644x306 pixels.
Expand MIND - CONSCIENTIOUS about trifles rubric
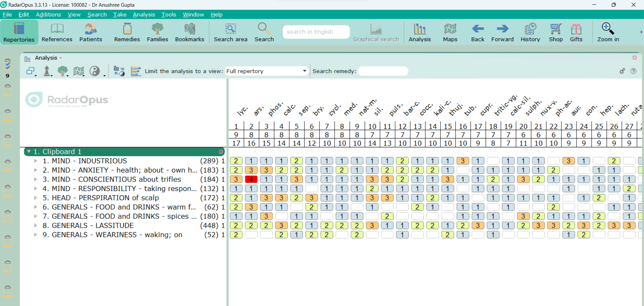35,180
